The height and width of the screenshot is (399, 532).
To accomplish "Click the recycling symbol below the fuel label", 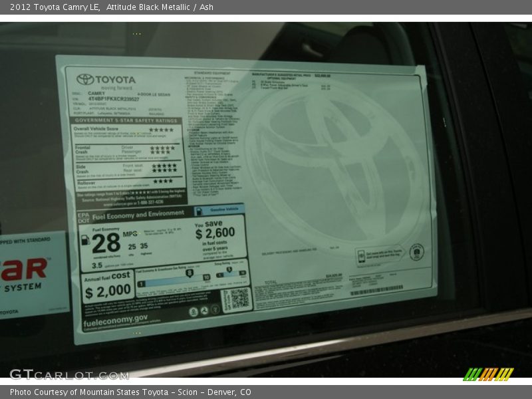I will click(x=204, y=310).
